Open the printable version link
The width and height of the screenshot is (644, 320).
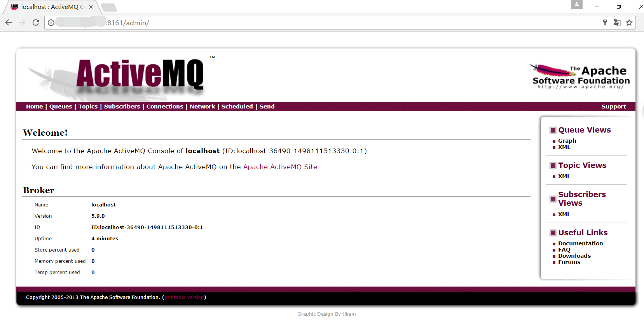click(184, 297)
